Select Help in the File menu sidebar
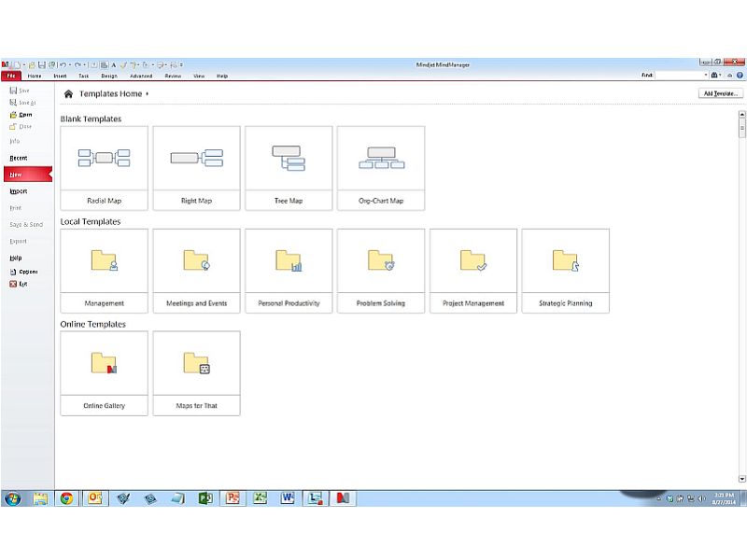Screen dimensions: 747x560 tap(16, 258)
